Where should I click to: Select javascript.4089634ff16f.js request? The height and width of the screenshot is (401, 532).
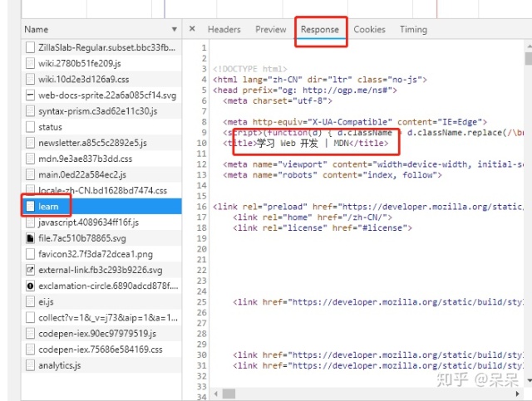[x=89, y=222]
